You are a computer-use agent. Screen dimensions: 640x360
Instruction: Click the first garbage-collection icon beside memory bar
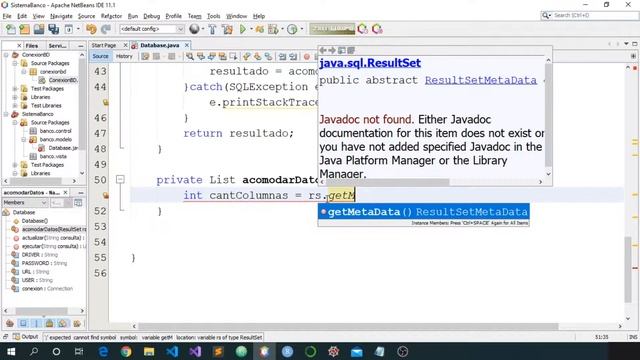pos(362,29)
